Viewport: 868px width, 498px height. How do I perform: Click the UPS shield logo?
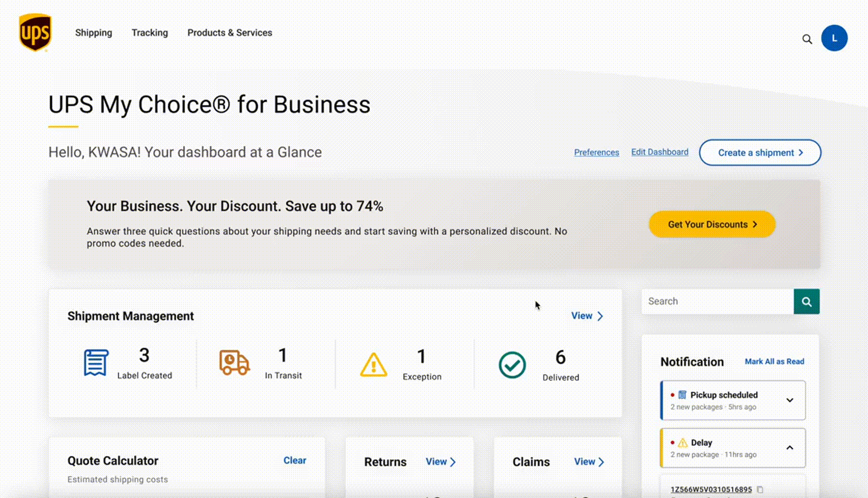tap(35, 32)
